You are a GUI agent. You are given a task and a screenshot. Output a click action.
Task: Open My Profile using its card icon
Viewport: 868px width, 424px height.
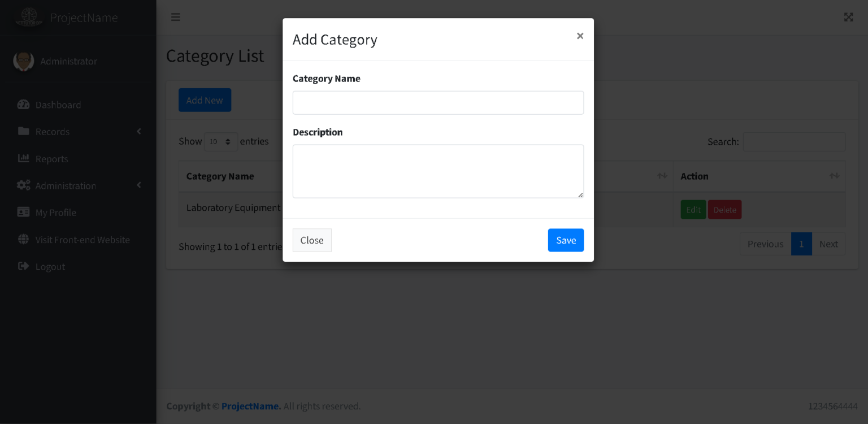pos(23,212)
